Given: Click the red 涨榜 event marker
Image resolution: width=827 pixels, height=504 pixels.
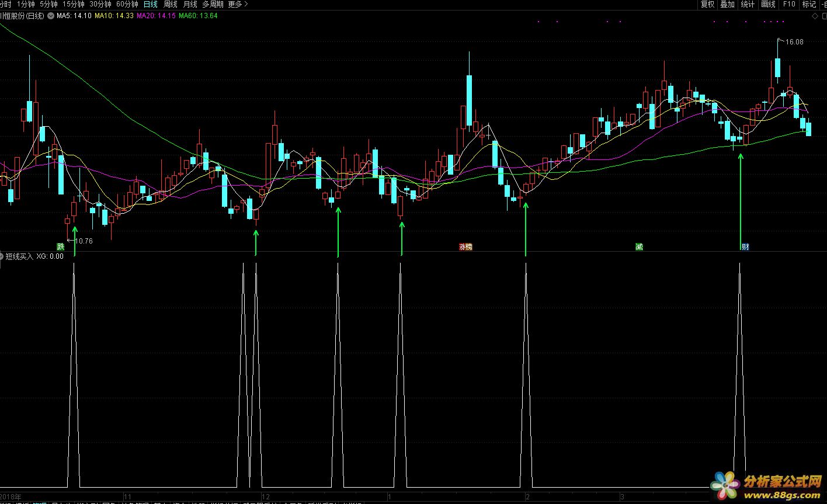Looking at the screenshot, I should [x=465, y=246].
